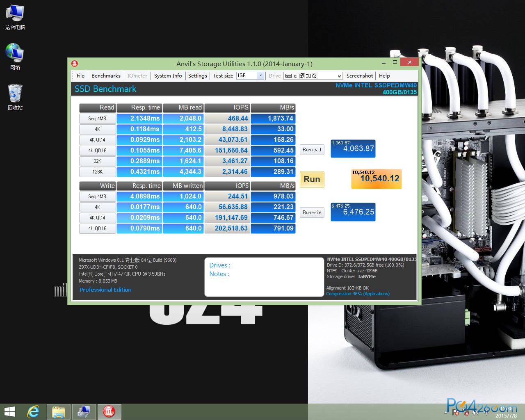Click the 0.0177ms response time cell
Screen dimensions: 525x420
[x=139, y=207]
